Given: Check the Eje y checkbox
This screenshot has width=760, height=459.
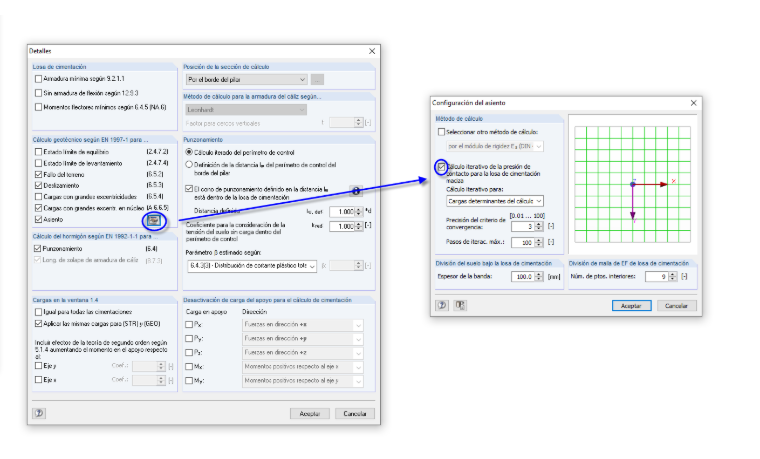Looking at the screenshot, I should click(x=38, y=366).
